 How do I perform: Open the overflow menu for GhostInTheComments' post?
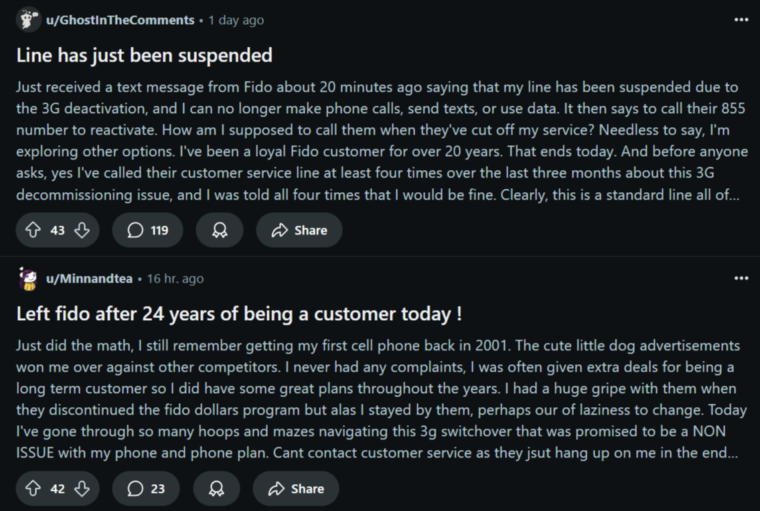741,20
